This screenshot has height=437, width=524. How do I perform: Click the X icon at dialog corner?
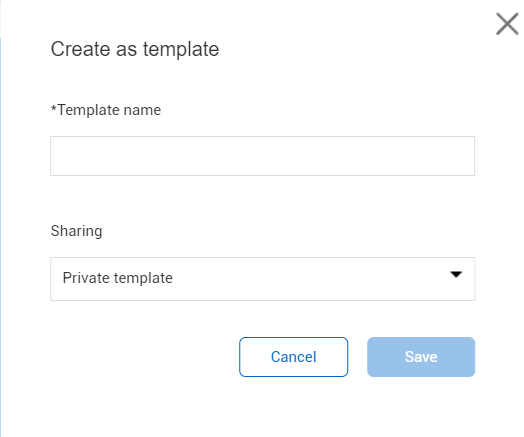(x=507, y=24)
